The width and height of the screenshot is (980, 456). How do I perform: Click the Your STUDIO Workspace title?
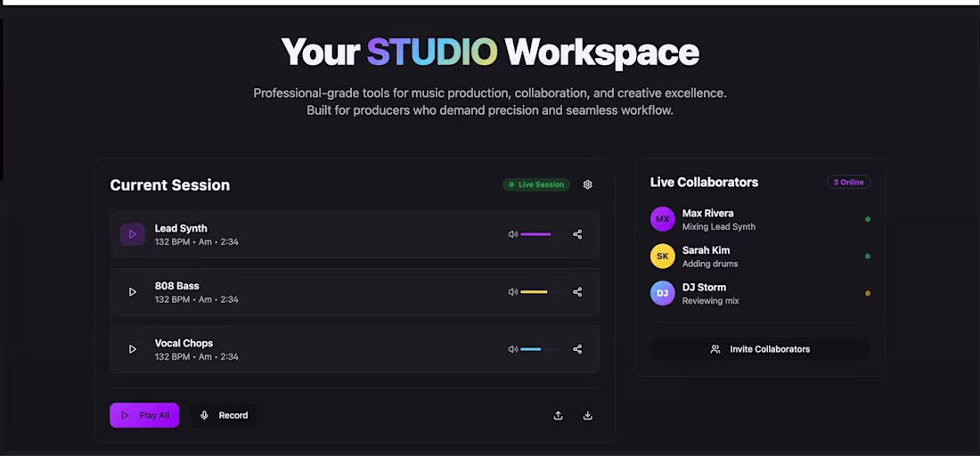[x=490, y=52]
